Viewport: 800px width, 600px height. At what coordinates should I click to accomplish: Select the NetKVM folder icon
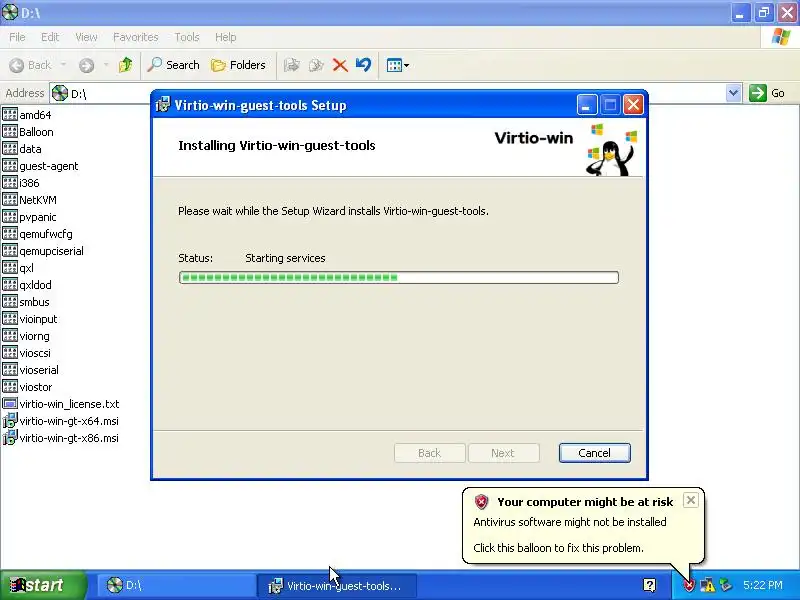(10, 199)
